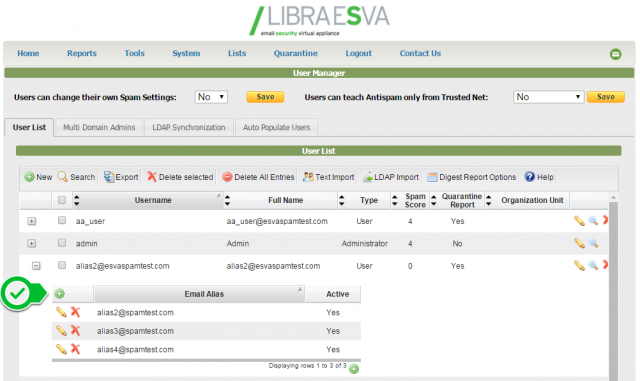The image size is (640, 381).
Task: Save the Trusted Net option
Action: coord(606,97)
